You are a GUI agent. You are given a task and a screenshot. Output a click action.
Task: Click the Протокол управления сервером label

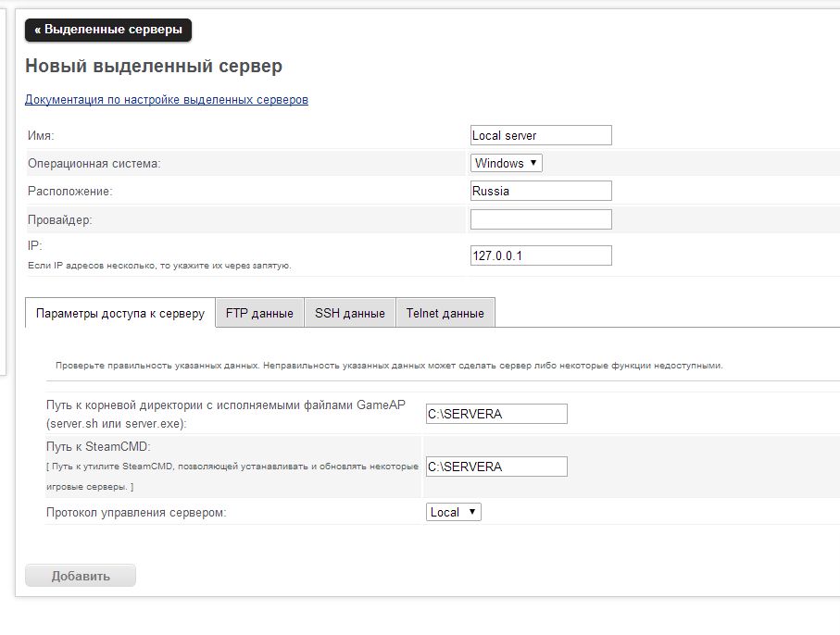[136, 512]
